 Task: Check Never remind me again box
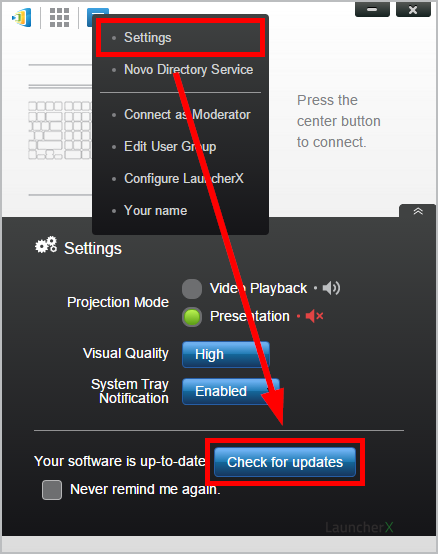point(52,490)
